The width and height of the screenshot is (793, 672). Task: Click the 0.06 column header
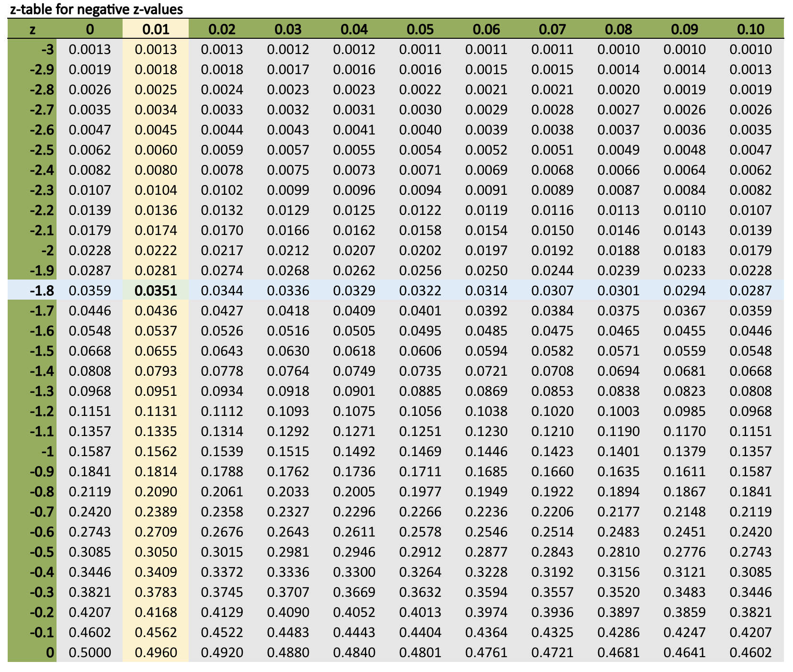(486, 29)
